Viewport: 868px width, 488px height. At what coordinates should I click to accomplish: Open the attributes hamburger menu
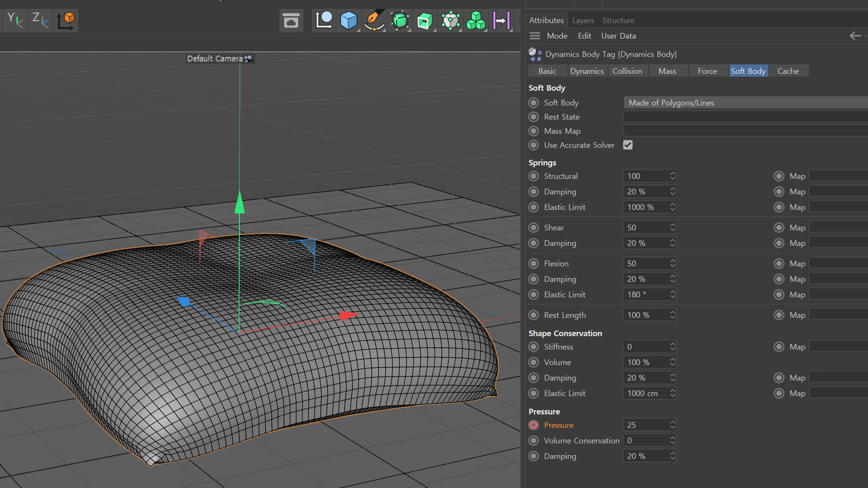[535, 36]
